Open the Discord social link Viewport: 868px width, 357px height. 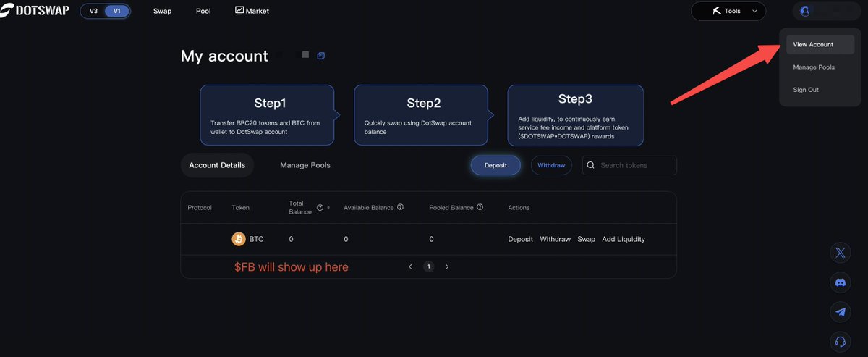point(840,282)
